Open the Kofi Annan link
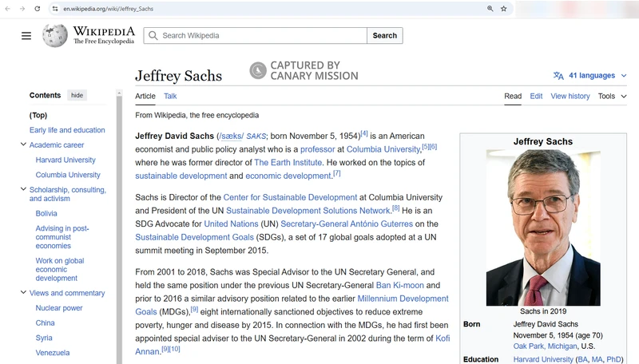 coord(443,338)
